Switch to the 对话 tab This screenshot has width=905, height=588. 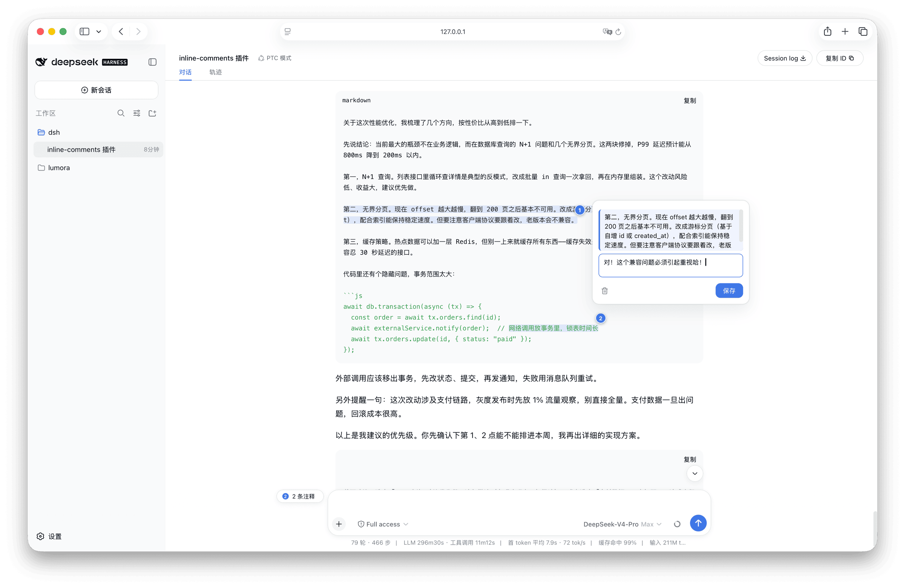point(185,72)
